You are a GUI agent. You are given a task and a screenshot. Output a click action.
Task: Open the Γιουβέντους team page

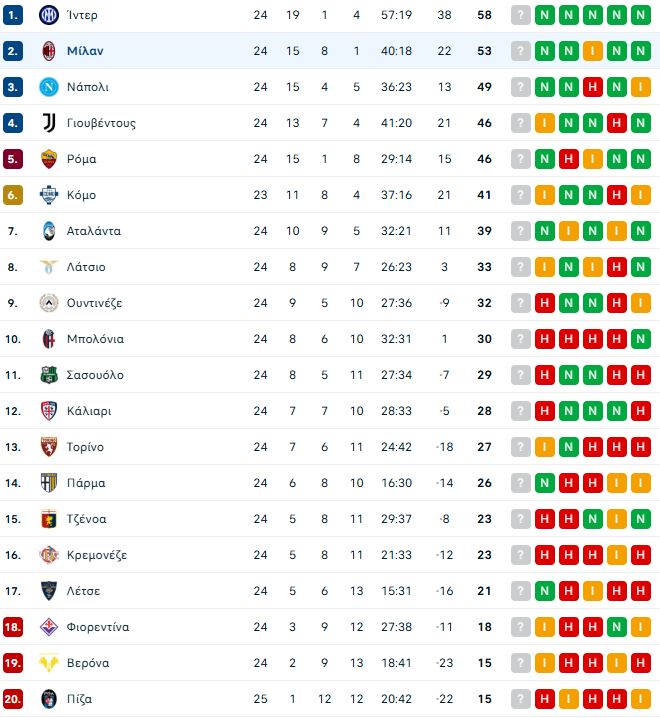(x=102, y=123)
